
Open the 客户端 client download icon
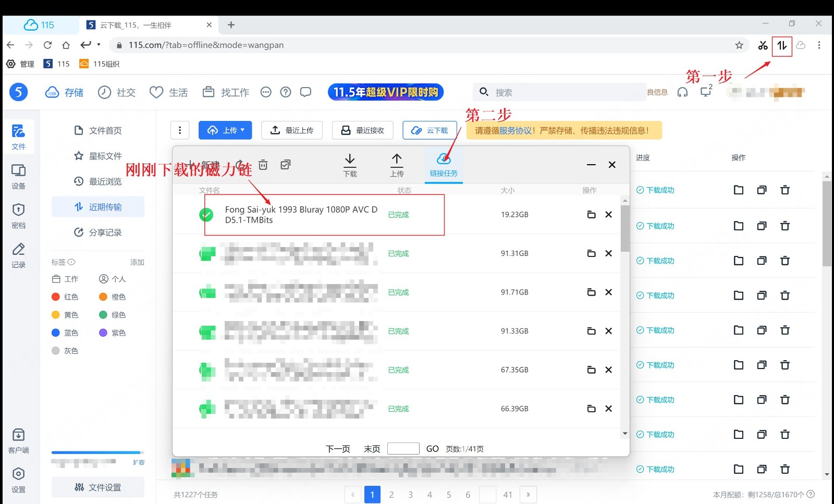19,440
